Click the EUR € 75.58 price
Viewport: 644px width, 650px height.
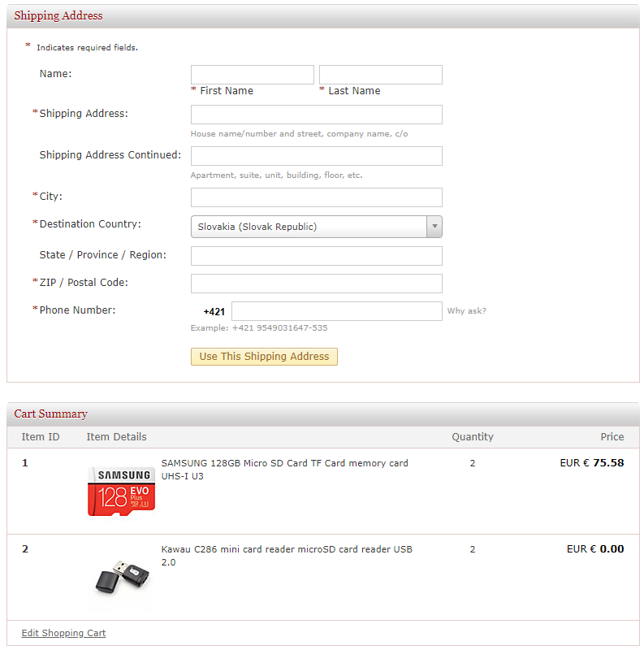[x=591, y=463]
